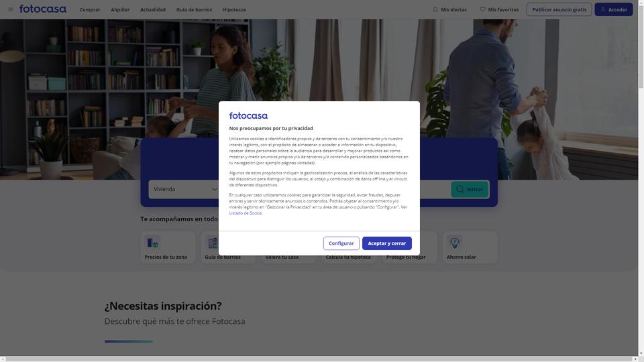
Task: Click the Aceptar y cerrar button
Action: pyautogui.click(x=387, y=243)
